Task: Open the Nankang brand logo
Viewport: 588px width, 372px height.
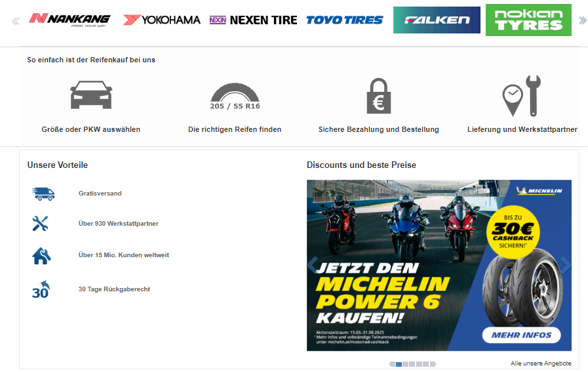Action: tap(69, 20)
